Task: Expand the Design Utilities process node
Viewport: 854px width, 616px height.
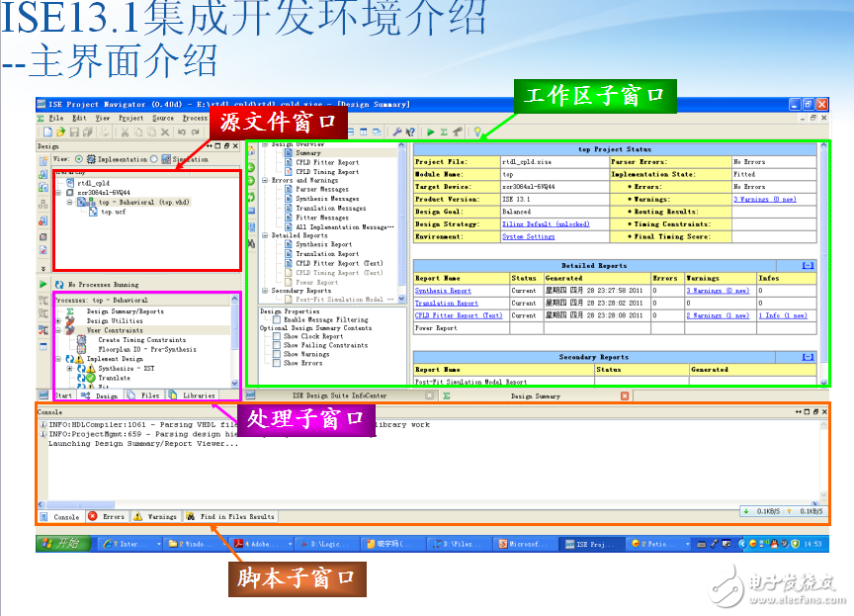Action: 58,321
